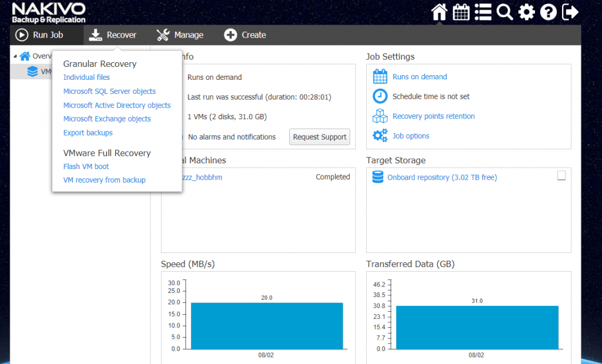
Task: Open the Manage menu
Action: pos(180,35)
